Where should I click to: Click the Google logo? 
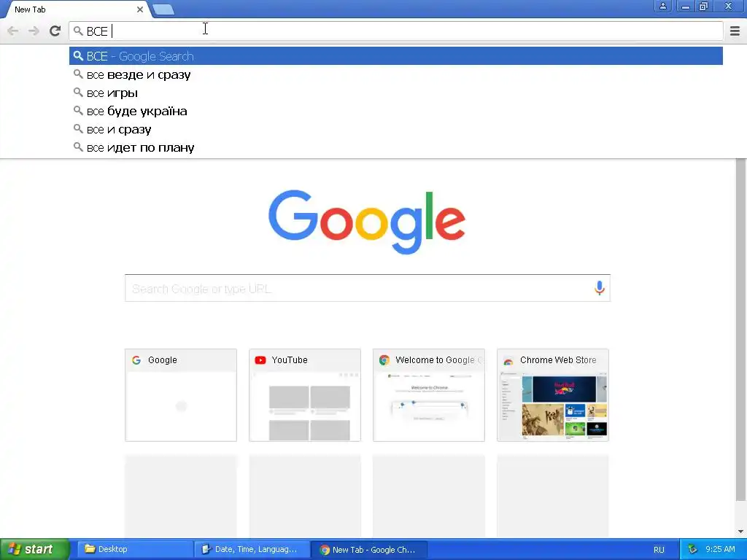tap(367, 222)
